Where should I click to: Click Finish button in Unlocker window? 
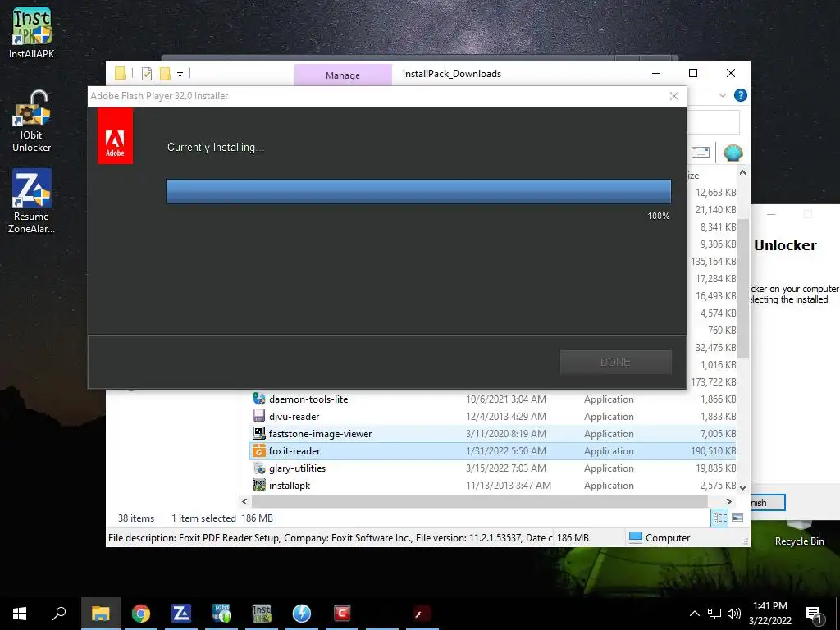pos(767,503)
